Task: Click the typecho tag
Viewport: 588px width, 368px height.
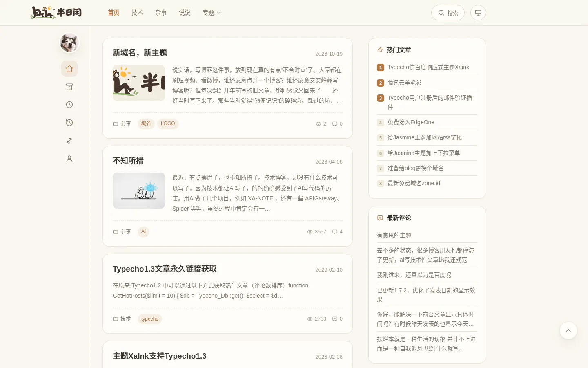Action: [x=150, y=319]
